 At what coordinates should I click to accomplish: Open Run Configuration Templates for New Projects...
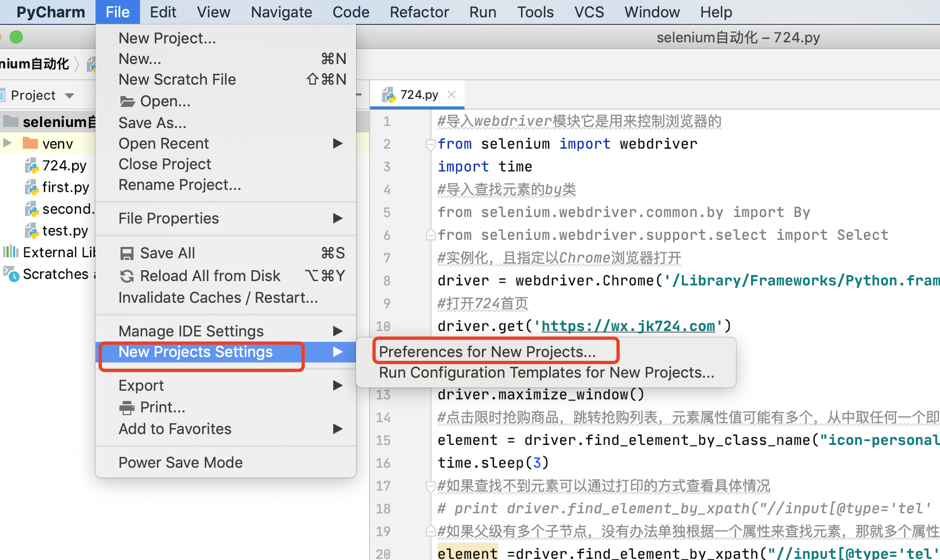(545, 373)
